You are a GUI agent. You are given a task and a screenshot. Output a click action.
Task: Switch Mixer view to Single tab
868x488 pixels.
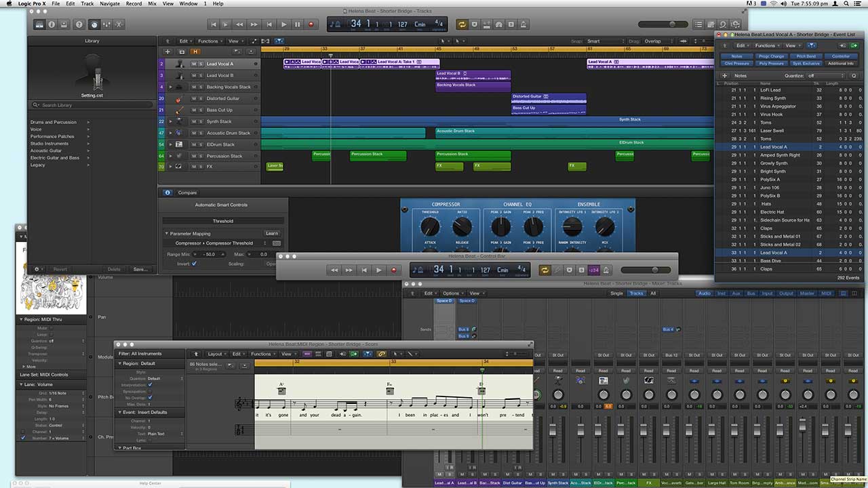(x=616, y=293)
